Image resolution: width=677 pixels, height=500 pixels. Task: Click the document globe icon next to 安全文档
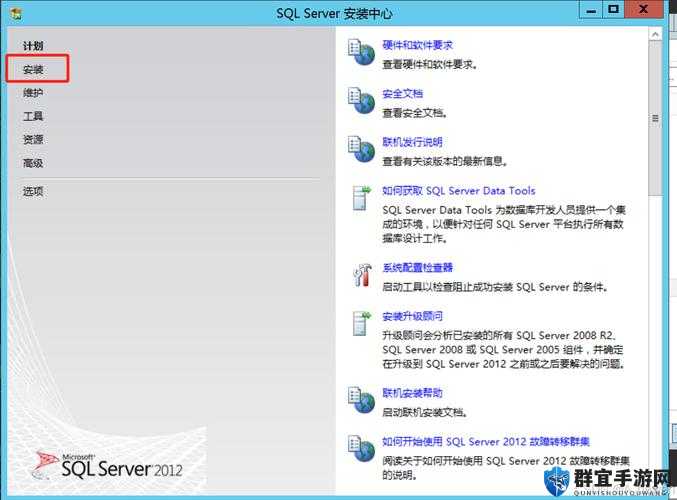tap(361, 101)
